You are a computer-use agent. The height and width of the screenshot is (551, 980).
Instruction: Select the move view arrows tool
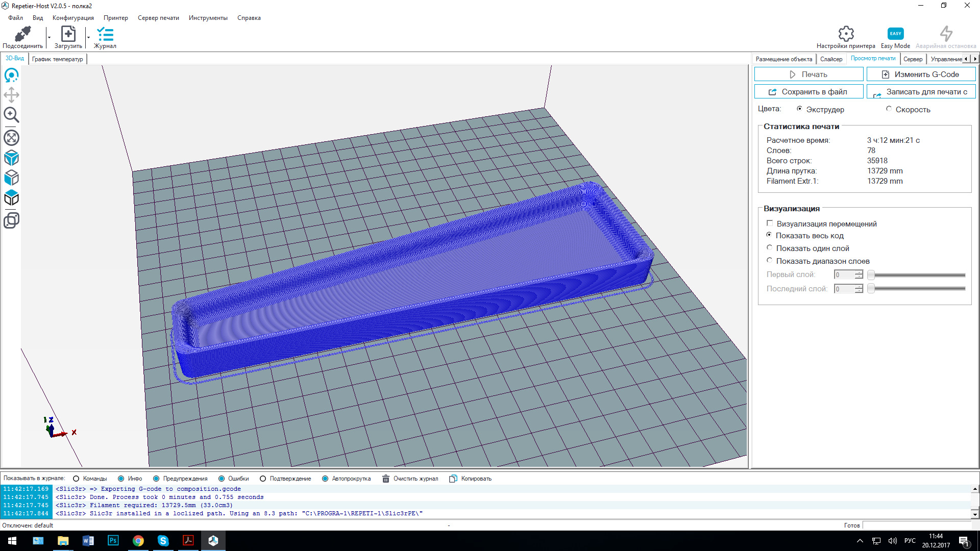click(x=11, y=95)
